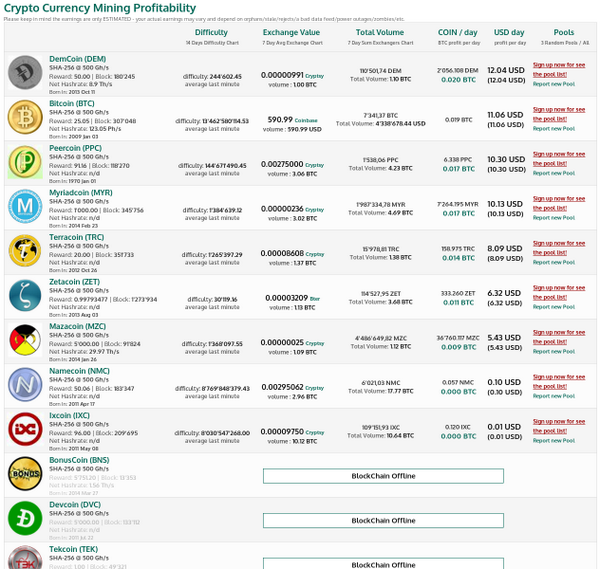Click 'Report new Pool' in DemCoin row
The width and height of the screenshot is (600, 569).
pyautogui.click(x=554, y=84)
